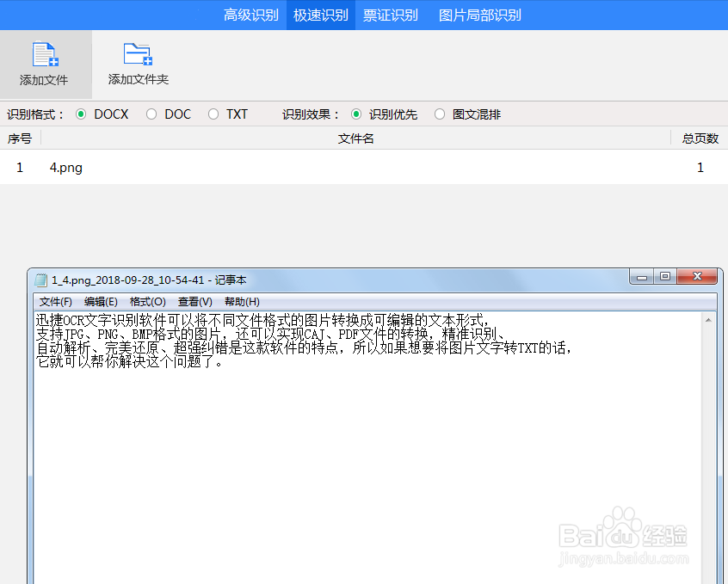Switch to 极速识别 tab
728x584 pixels.
(321, 15)
